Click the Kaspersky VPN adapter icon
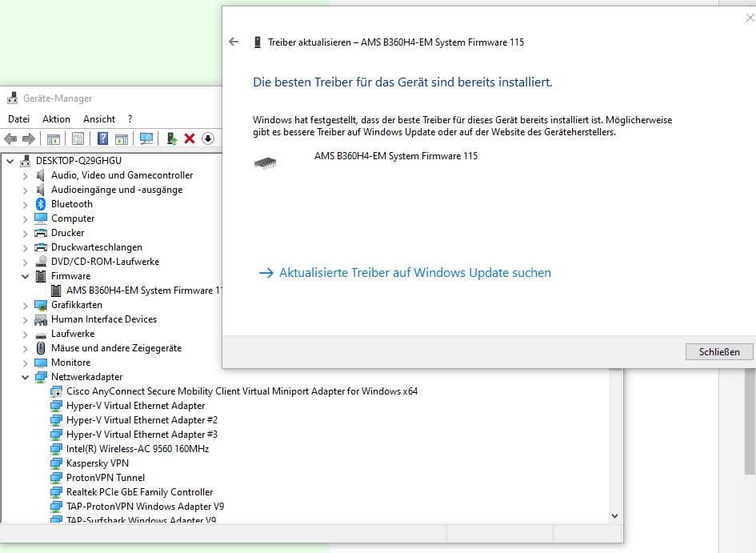The width and height of the screenshot is (756, 553). coord(57,463)
